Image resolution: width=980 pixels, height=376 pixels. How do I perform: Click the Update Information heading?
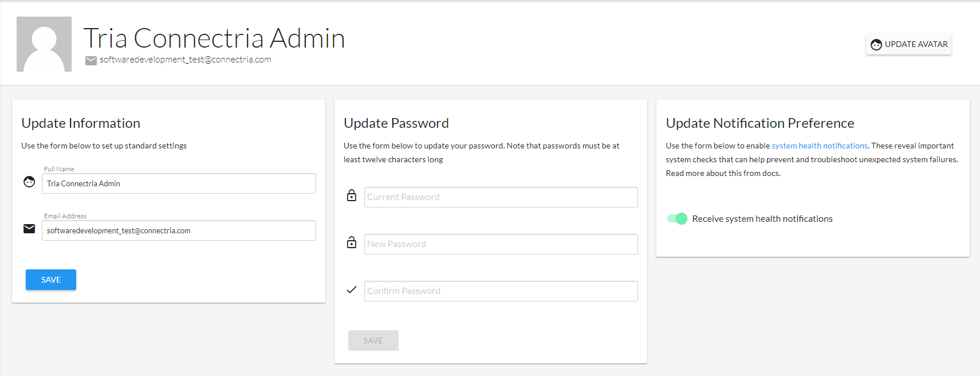coord(81,123)
